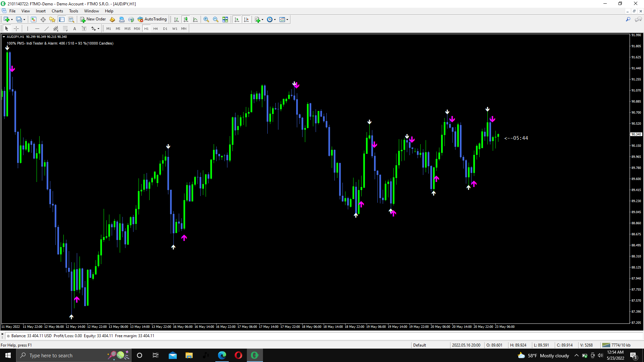Zoom out of the chart
This screenshot has height=362, width=644.
point(216,19)
